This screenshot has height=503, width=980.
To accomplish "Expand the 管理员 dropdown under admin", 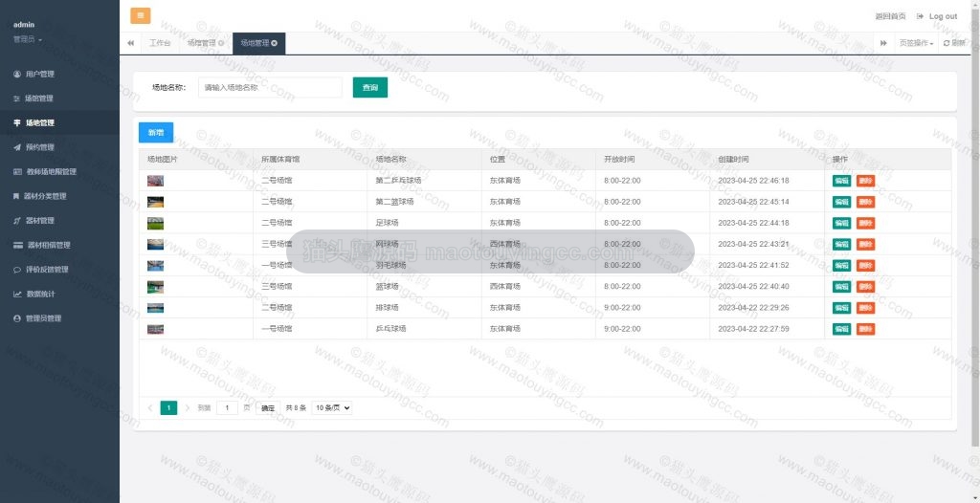I will tap(28, 39).
